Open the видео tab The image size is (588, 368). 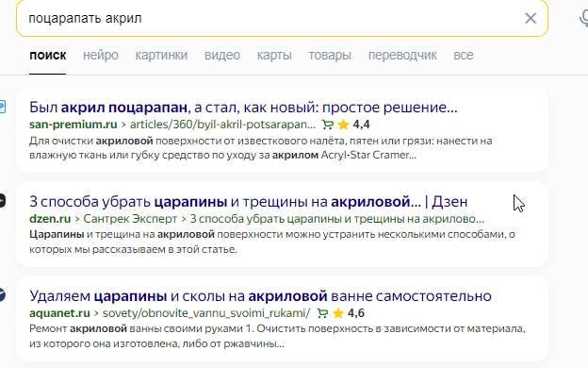click(x=222, y=55)
